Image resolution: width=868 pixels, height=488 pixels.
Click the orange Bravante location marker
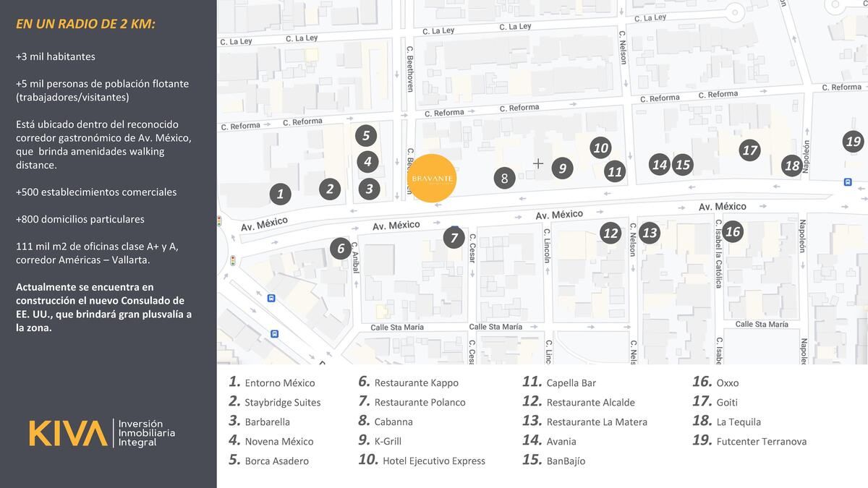[433, 178]
